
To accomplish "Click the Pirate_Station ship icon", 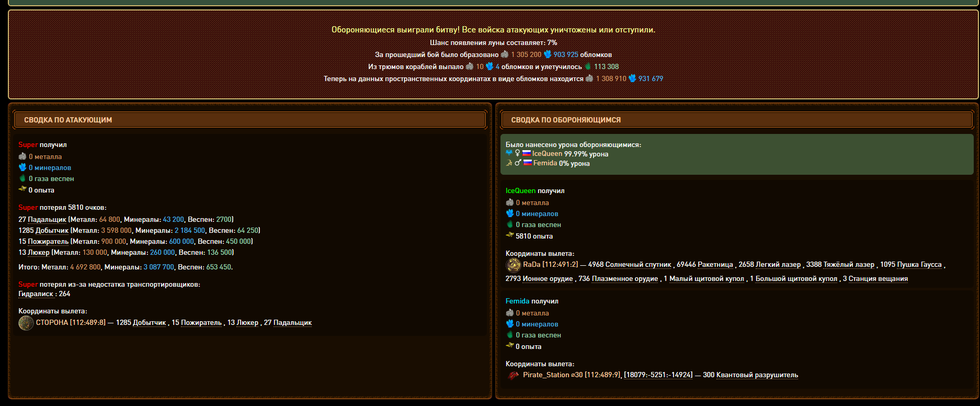I will tap(513, 375).
